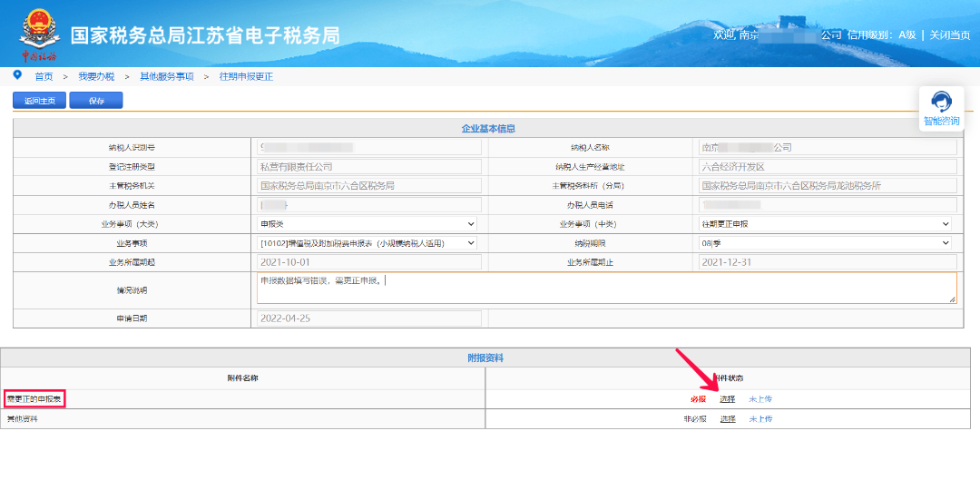This screenshot has height=480, width=980.
Task: Click 未上传 status for 需要更正的申报表
Action: (x=760, y=399)
